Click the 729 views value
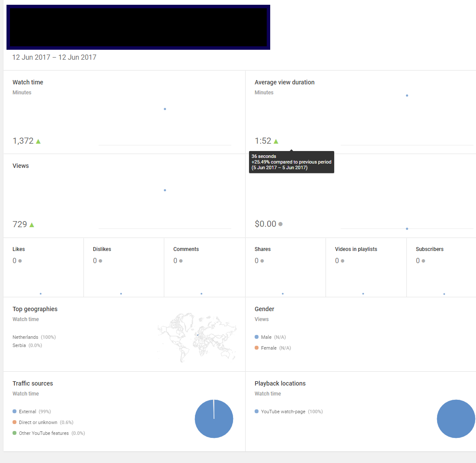 point(20,225)
